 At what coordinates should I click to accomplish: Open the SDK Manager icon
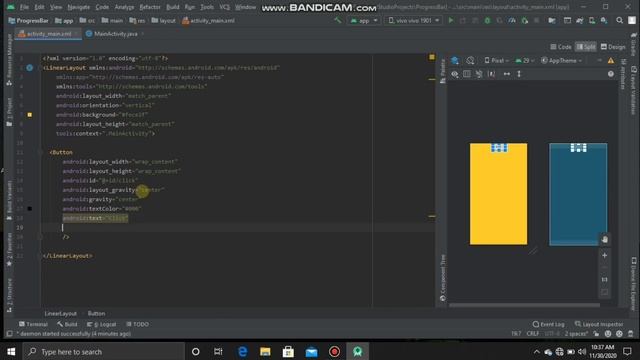pyautogui.click(x=604, y=20)
